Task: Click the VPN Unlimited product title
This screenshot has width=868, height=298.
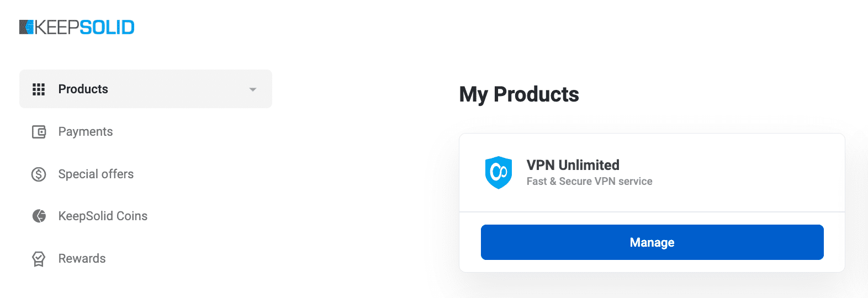Action: point(573,165)
